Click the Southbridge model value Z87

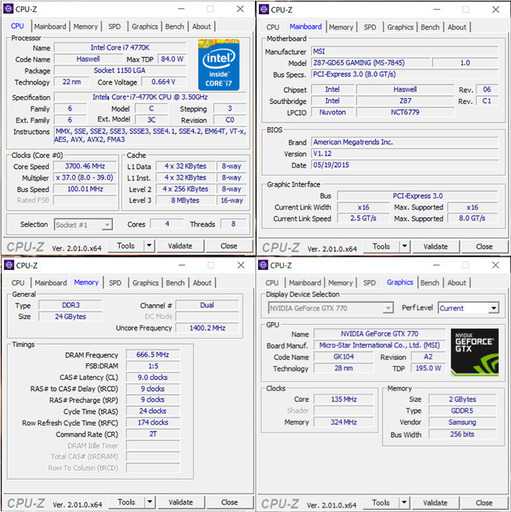(x=405, y=101)
